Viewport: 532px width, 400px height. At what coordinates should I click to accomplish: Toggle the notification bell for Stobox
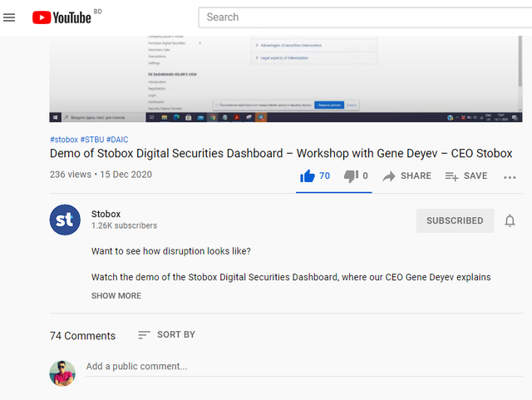pos(510,220)
